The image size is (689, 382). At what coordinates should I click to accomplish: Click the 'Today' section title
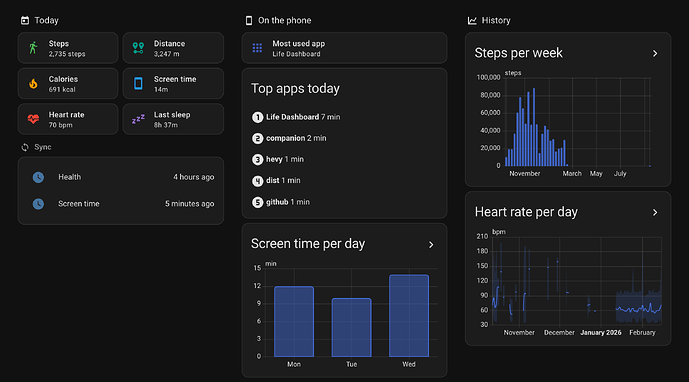pyautogui.click(x=47, y=21)
